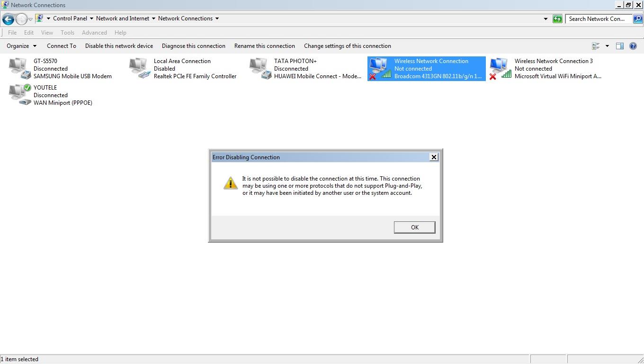This screenshot has width=644, height=364.
Task: Click the Search Network Connections field
Action: 599,19
